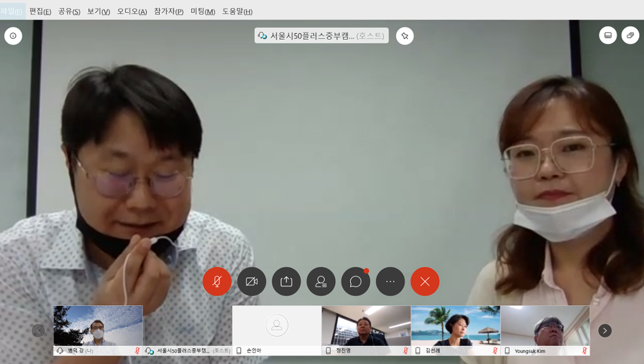This screenshot has height=364, width=644.
Task: Open the share content button
Action: [286, 282]
